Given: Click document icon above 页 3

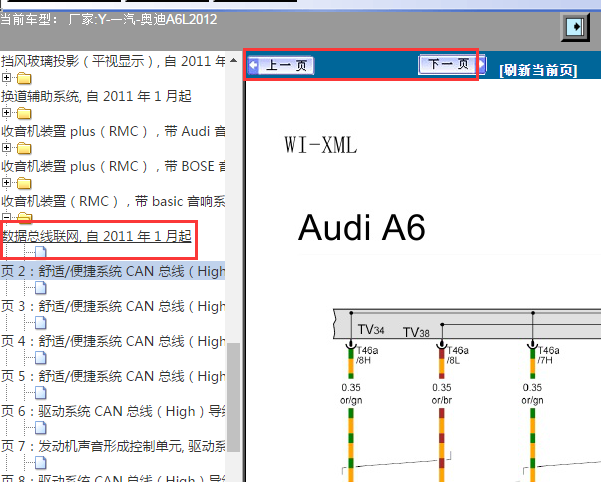Looking at the screenshot, I should (x=41, y=288).
